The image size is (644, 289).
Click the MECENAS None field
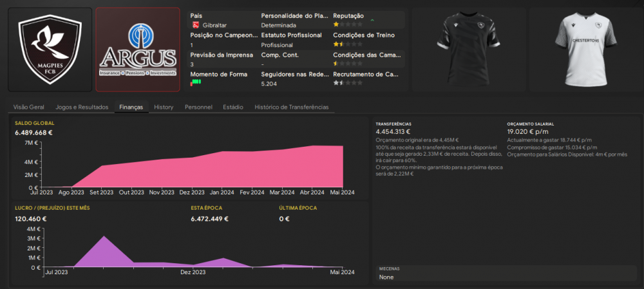(506, 274)
